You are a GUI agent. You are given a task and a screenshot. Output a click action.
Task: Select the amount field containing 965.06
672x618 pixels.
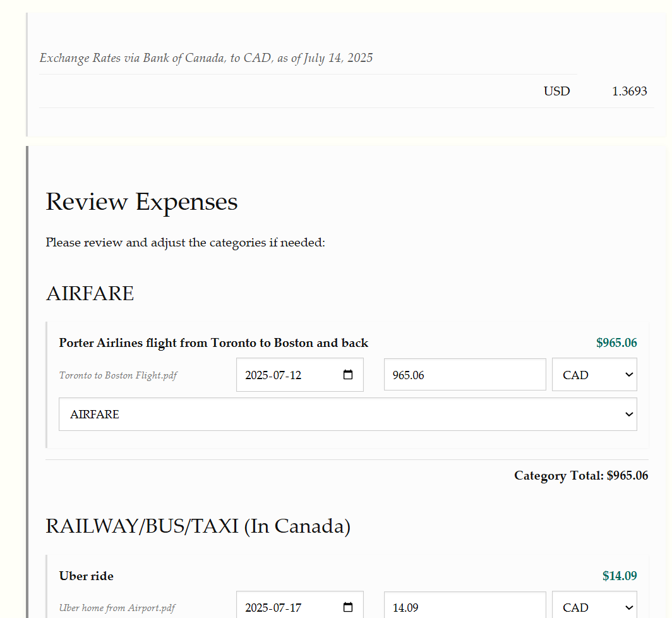pyautogui.click(x=464, y=374)
